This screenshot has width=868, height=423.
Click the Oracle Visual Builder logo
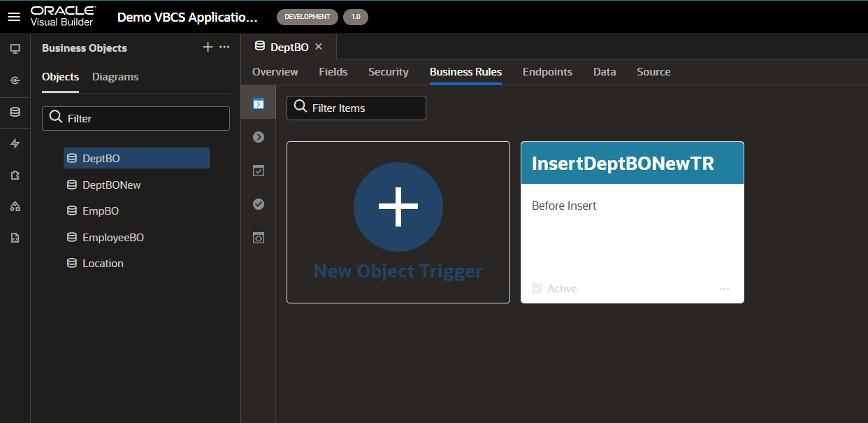[63, 17]
